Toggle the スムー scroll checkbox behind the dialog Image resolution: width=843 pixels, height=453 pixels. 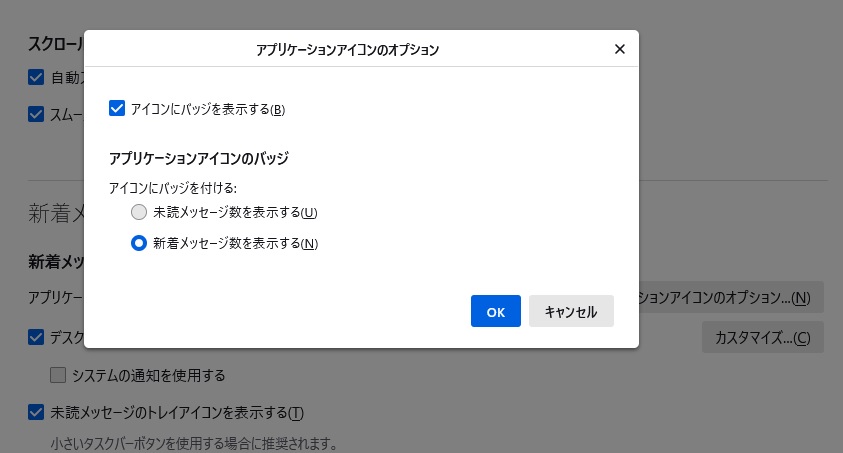pos(36,114)
